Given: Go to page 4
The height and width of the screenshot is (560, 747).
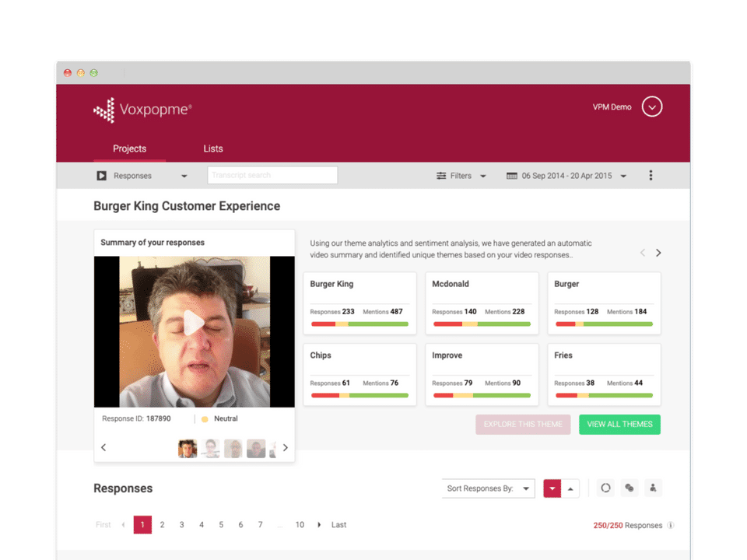Looking at the screenshot, I should coord(202,525).
